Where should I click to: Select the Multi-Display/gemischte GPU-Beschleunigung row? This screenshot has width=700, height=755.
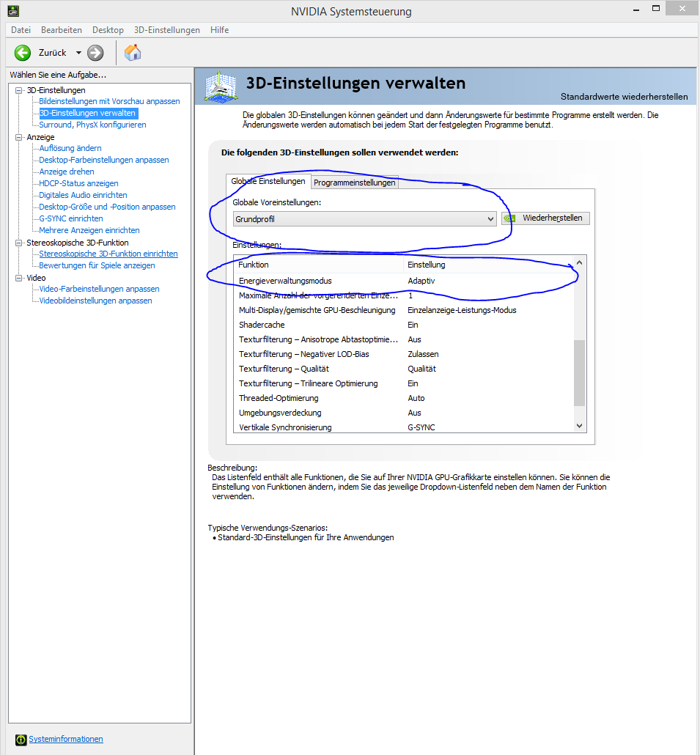403,310
